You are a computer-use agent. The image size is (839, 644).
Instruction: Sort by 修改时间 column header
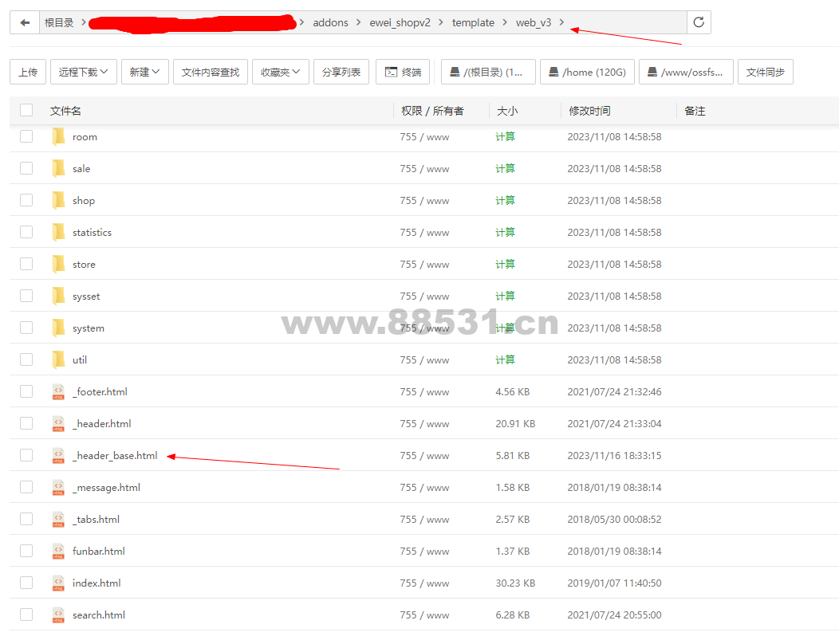589,111
